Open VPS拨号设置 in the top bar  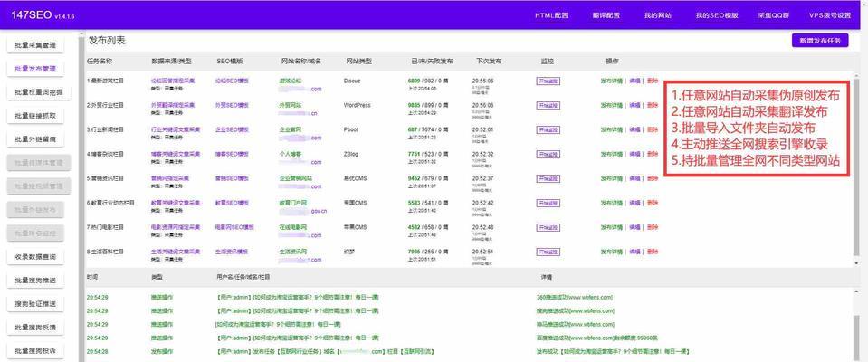click(830, 15)
